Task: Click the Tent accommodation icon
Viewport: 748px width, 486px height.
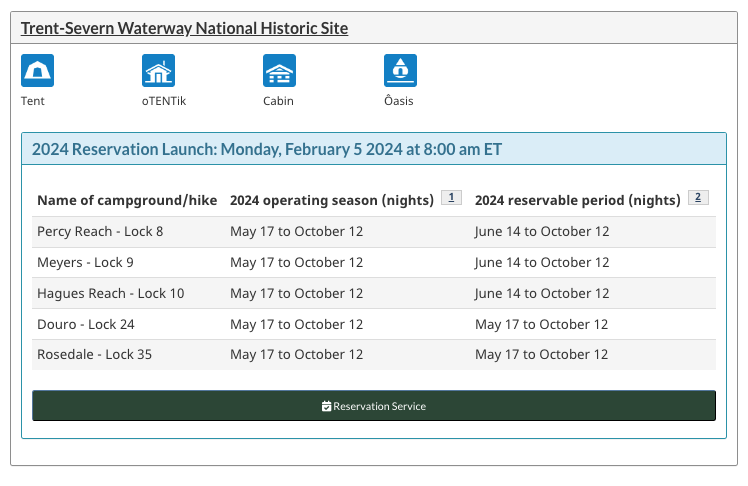Action: pos(37,71)
